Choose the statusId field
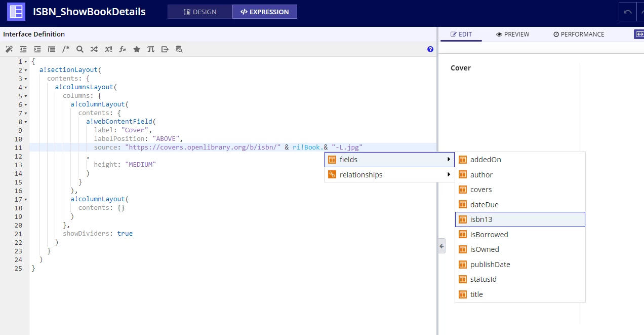Viewport: 644px width, 335px height. coord(520,279)
